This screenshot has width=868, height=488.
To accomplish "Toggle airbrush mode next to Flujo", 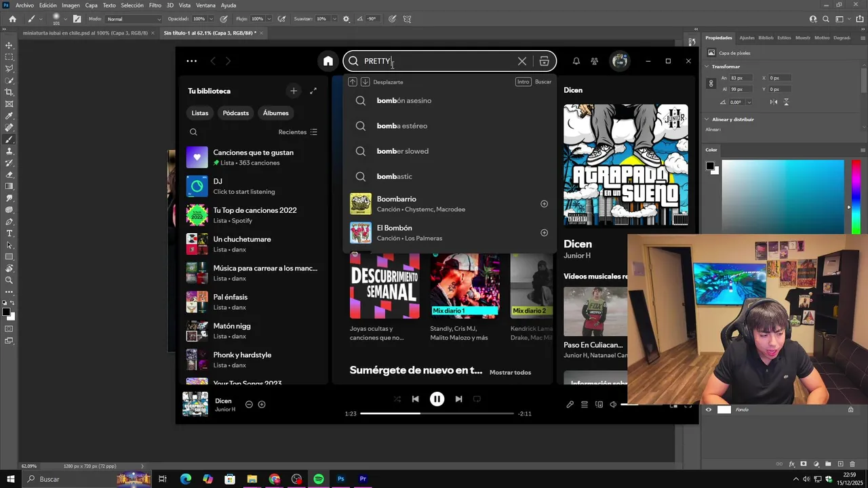I will tap(281, 19).
